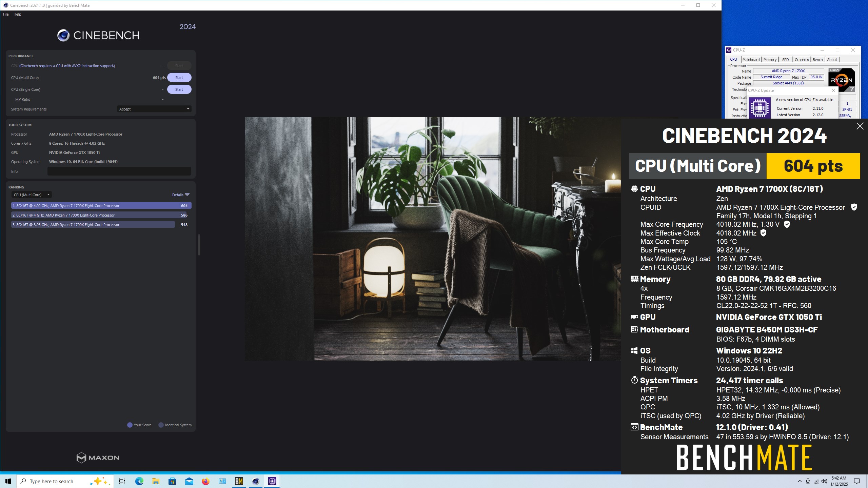Minimize the CPU-Z window
The height and width of the screenshot is (488, 868).
click(x=822, y=50)
